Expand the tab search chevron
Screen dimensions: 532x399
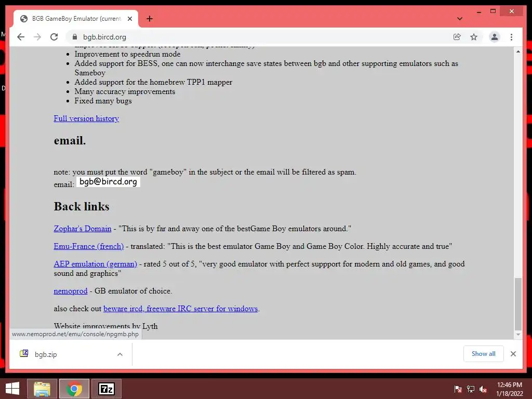coord(460,19)
